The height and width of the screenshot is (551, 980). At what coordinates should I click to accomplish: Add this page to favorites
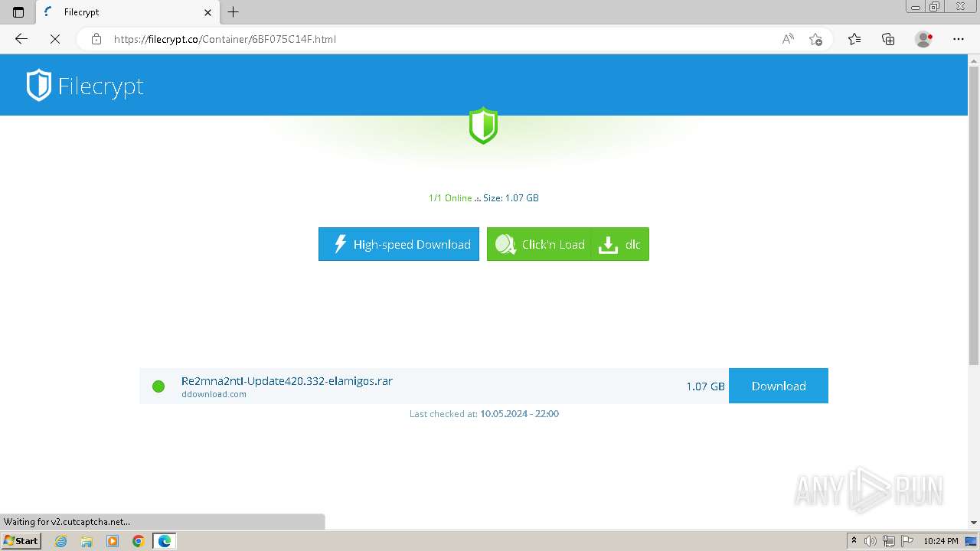(x=815, y=39)
